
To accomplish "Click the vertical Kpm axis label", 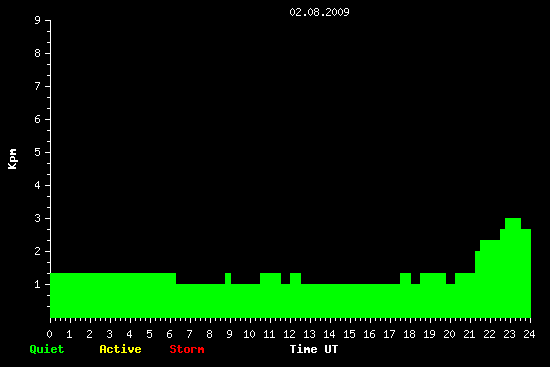I will pyautogui.click(x=12, y=159).
